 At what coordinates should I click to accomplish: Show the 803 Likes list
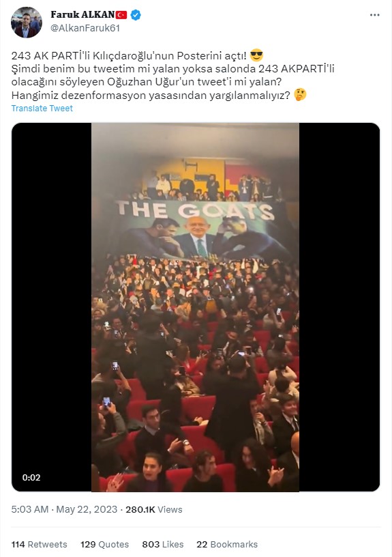click(163, 544)
